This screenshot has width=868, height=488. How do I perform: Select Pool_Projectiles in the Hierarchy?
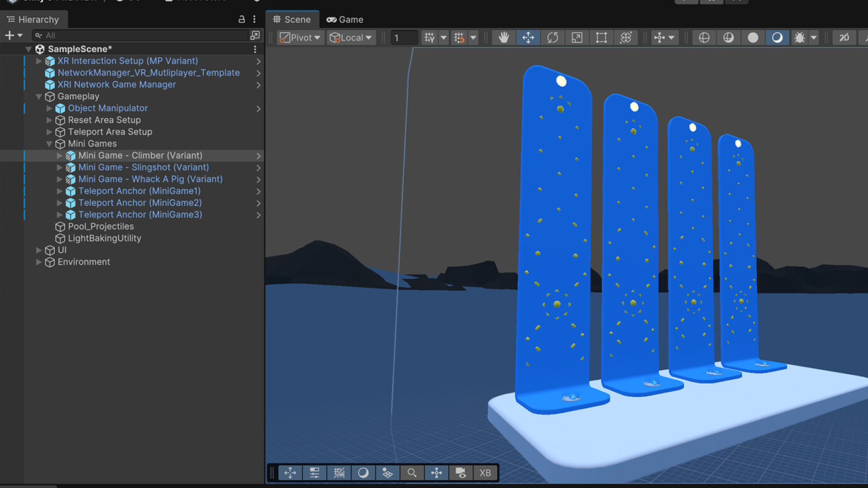(x=101, y=226)
